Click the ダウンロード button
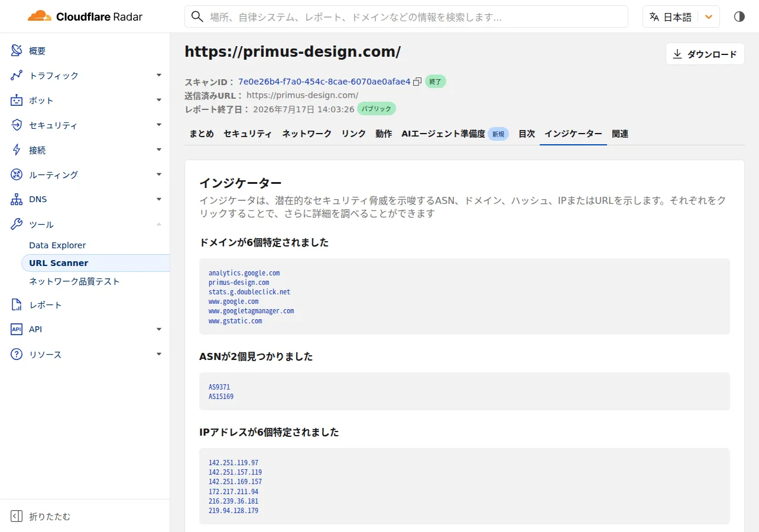 705,54
